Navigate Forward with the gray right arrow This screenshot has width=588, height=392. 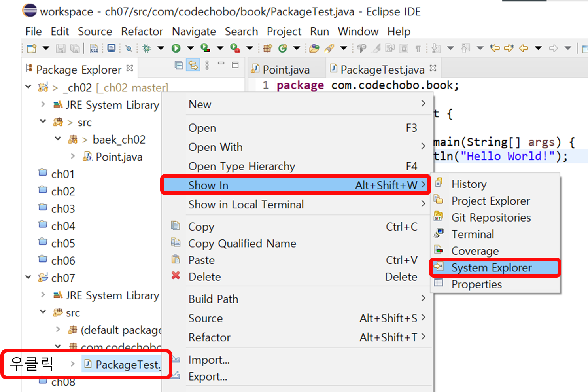click(x=553, y=48)
